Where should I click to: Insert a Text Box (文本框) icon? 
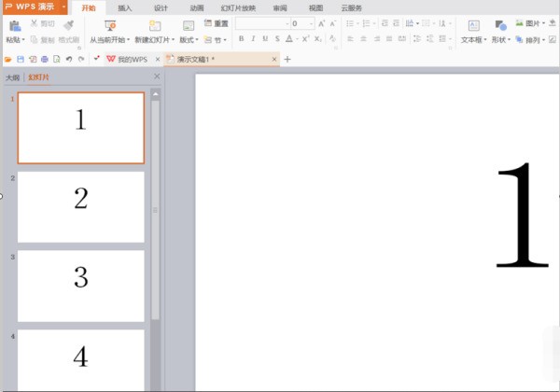(473, 26)
